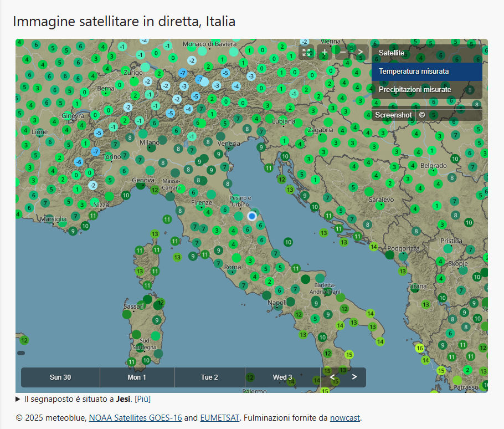Jump to Mon 1 on timeline
This screenshot has height=429, width=504.
[x=137, y=377]
